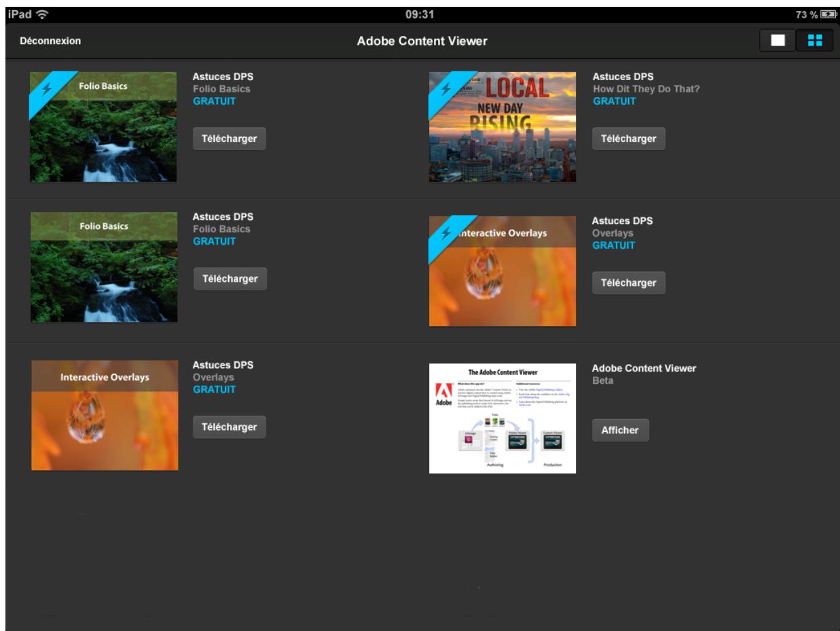The image size is (840, 631).
Task: Open Folio Basics waterfall thumbnail with ribbon
Action: (x=103, y=126)
